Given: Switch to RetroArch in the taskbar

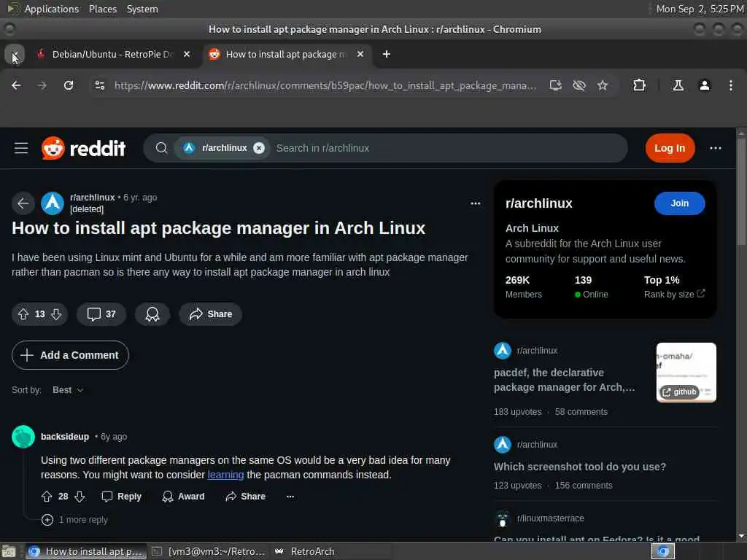Looking at the screenshot, I should [x=305, y=551].
